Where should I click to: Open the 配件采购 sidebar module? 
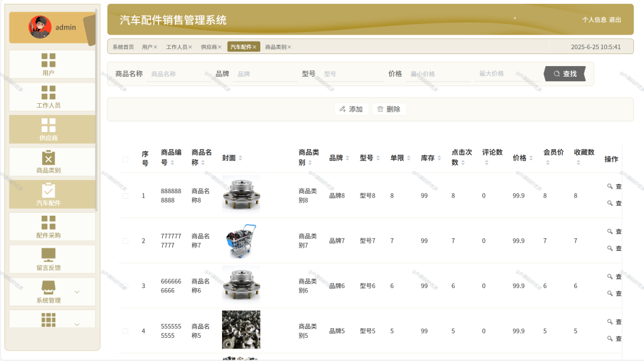52,226
